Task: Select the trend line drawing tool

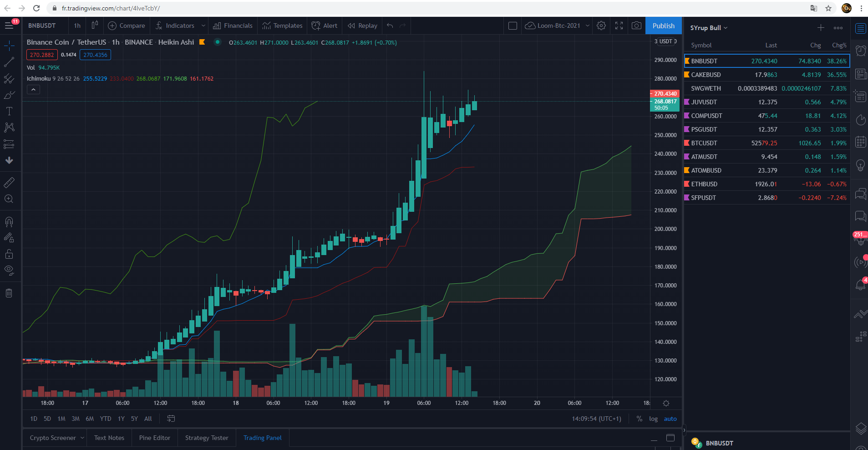Action: (x=9, y=62)
